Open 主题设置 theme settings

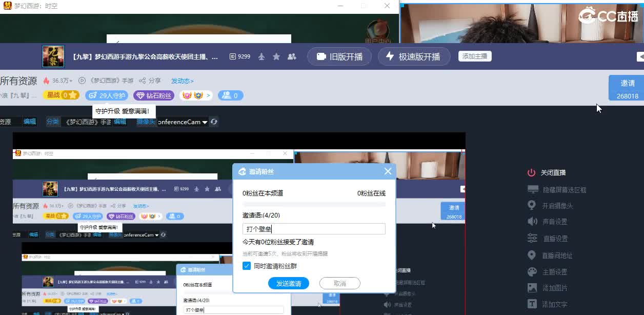pos(547,272)
